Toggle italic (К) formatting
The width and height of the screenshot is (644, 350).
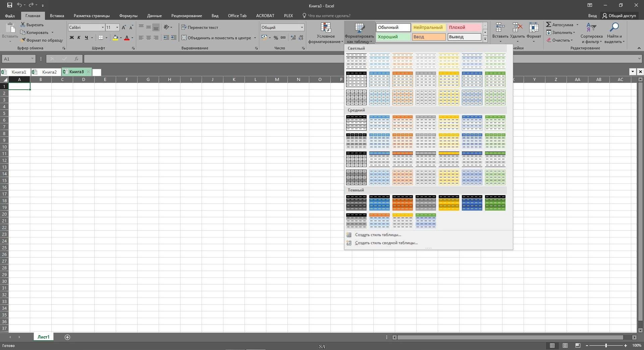pos(79,38)
